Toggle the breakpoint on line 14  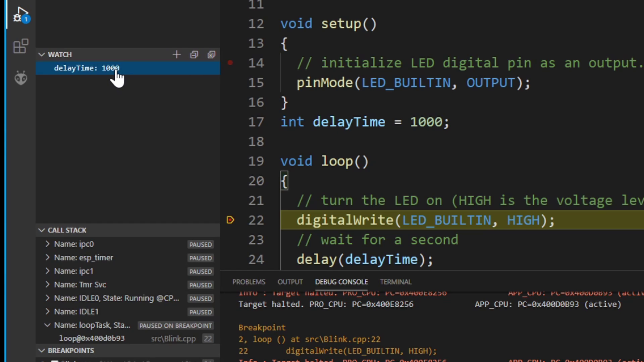tap(230, 63)
